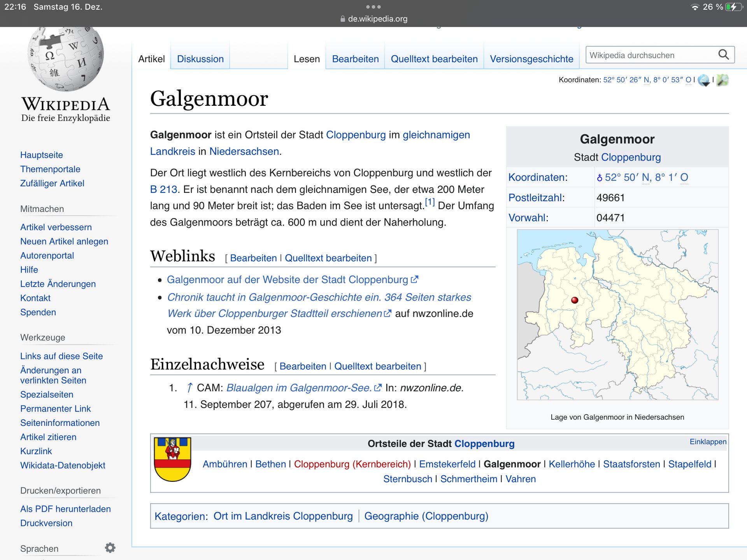Click the Niedersachsen location map
Image resolution: width=747 pixels, height=560 pixels.
point(617,315)
